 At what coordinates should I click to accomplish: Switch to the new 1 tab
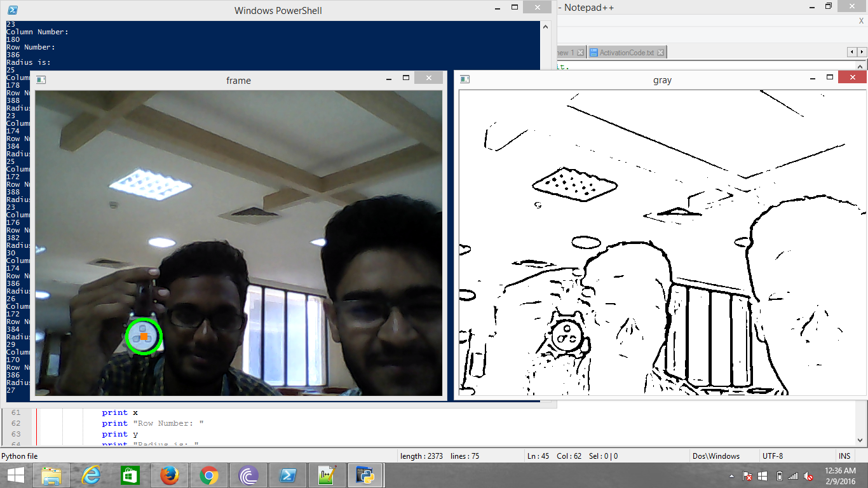567,52
